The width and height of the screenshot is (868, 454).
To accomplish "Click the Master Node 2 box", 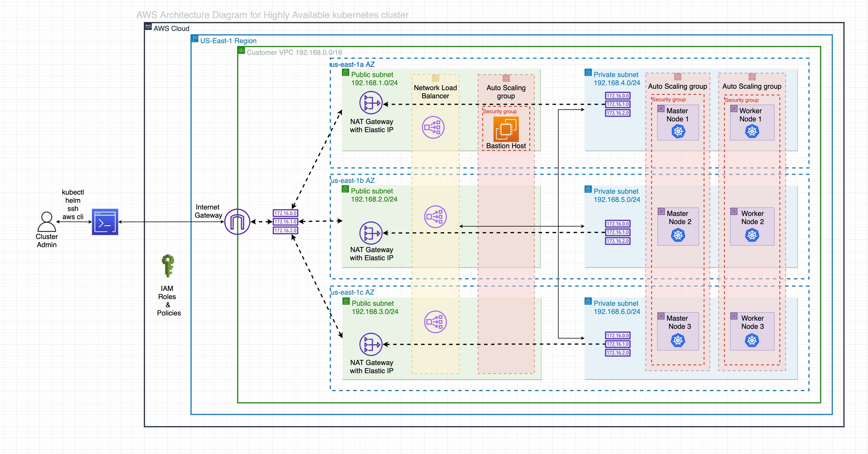I will pyautogui.click(x=678, y=226).
